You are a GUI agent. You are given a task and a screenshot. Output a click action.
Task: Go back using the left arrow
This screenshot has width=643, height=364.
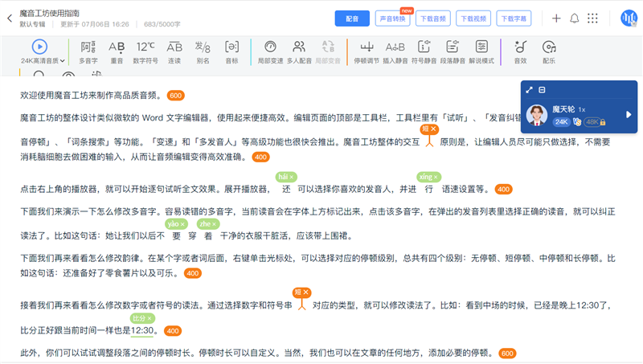(9, 18)
